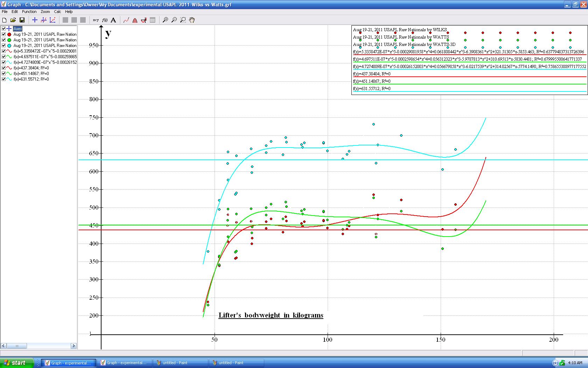The height and width of the screenshot is (368, 588).
Task: Switch to second untitled - Paint window
Action: [237, 363]
